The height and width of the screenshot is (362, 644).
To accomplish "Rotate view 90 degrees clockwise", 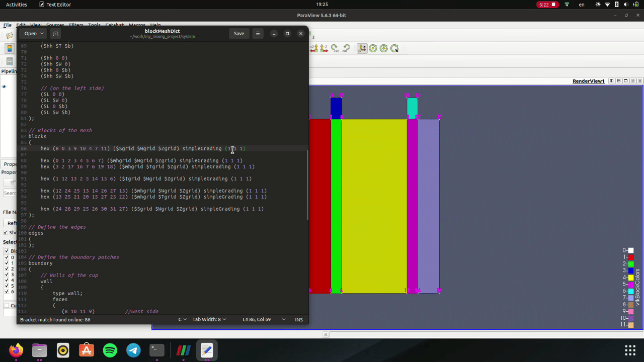I will point(335,48).
